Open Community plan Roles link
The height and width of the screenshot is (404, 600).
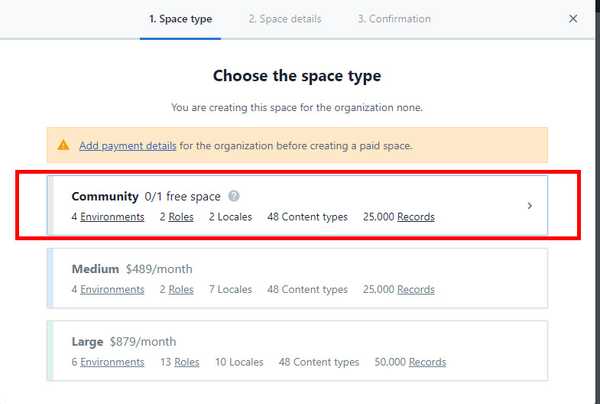click(x=181, y=217)
